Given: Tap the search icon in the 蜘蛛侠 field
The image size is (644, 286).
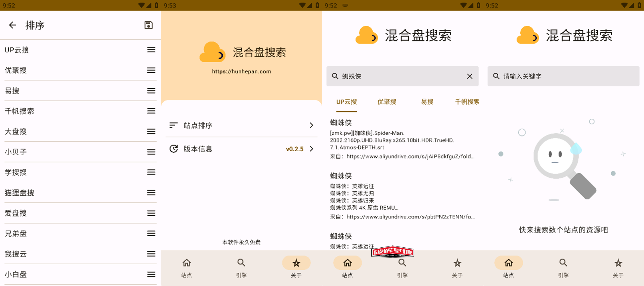Looking at the screenshot, I should click(x=335, y=76).
